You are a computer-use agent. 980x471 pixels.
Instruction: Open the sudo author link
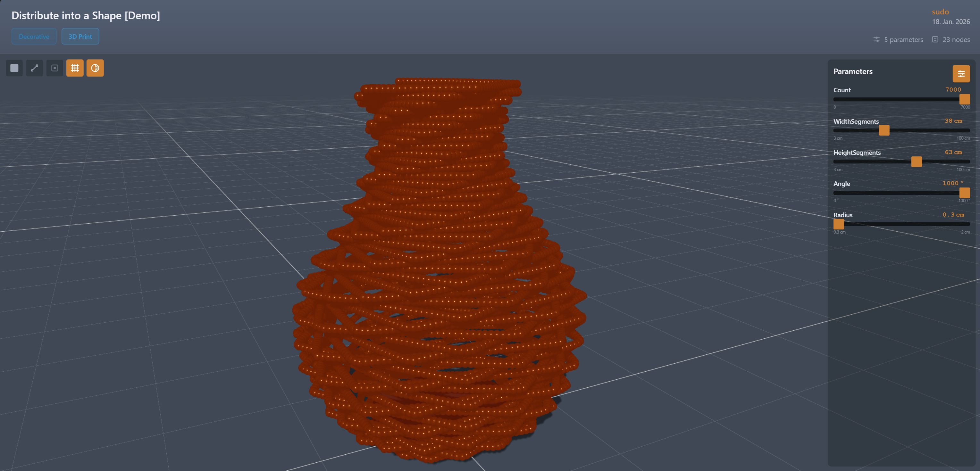[x=941, y=12]
